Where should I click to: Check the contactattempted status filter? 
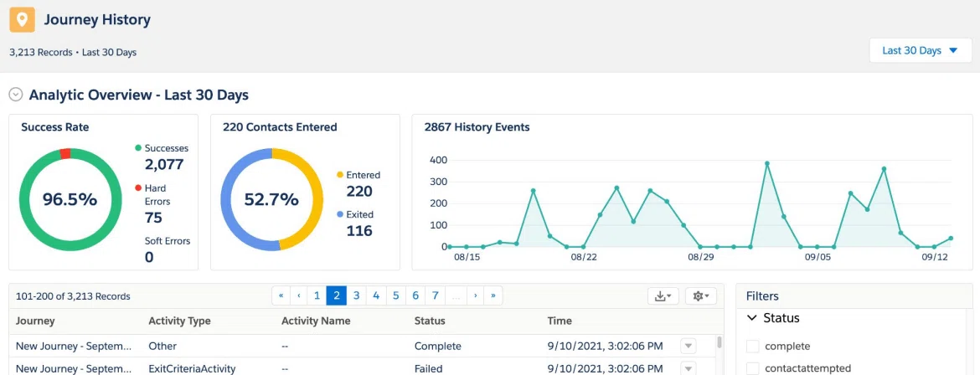click(x=753, y=368)
